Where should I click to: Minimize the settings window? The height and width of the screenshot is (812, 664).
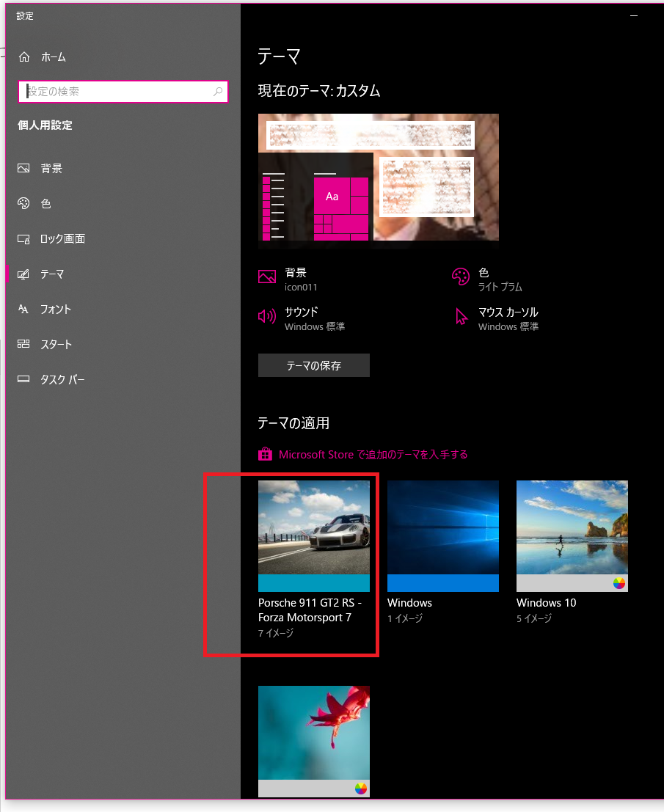tap(633, 16)
